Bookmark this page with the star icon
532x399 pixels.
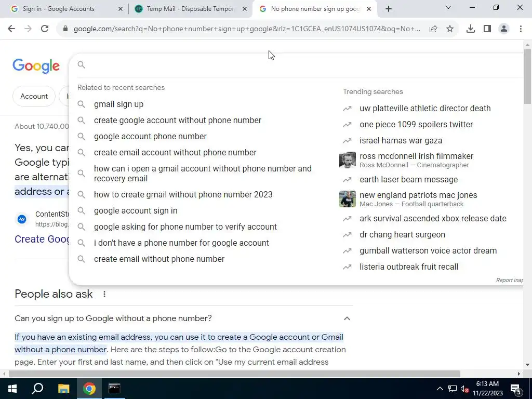pyautogui.click(x=450, y=29)
